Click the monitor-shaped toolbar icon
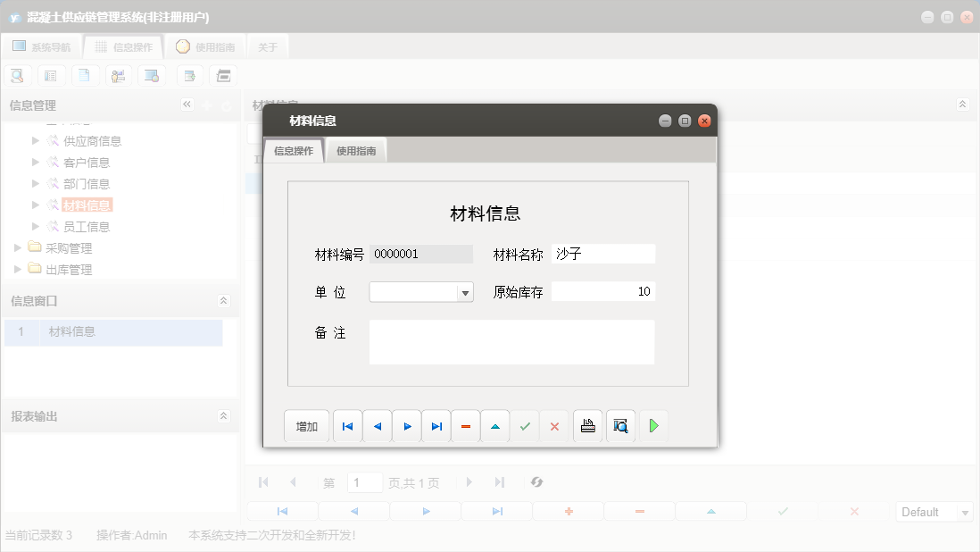This screenshot has width=980, height=552. [152, 75]
